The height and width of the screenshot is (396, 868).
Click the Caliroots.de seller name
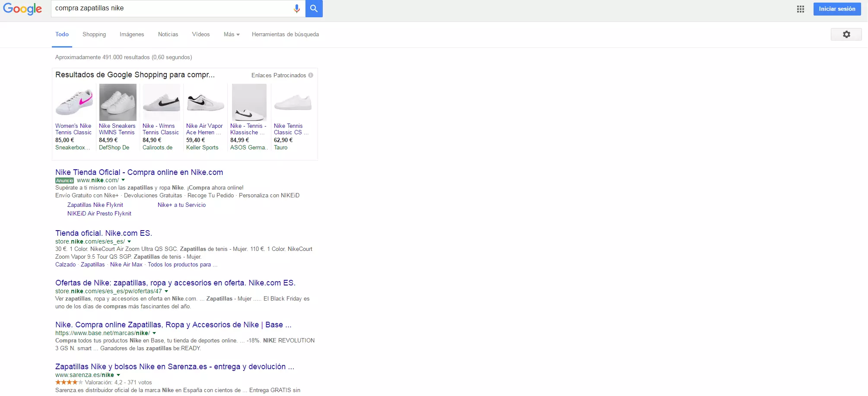click(157, 148)
